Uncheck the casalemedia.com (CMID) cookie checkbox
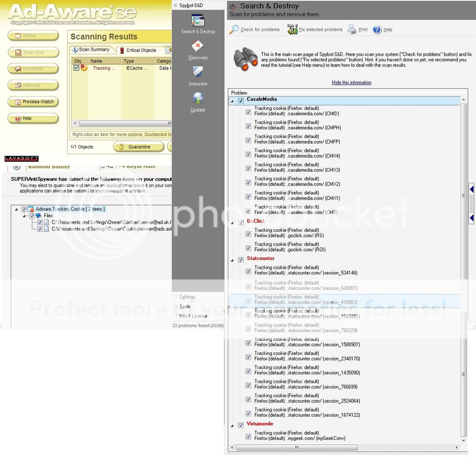 click(248, 112)
